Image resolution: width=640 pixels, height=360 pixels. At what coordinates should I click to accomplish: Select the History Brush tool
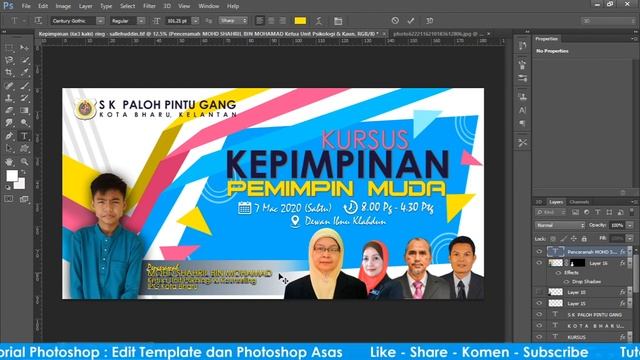point(24,98)
